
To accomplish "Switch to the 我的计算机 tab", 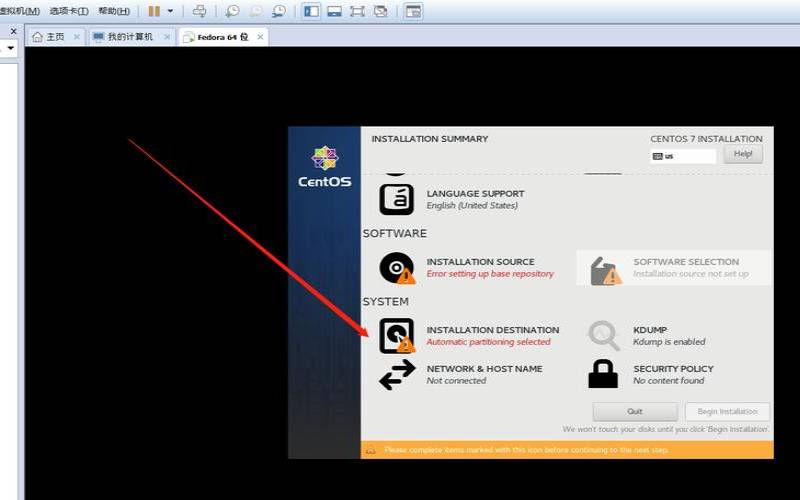I will [x=130, y=37].
